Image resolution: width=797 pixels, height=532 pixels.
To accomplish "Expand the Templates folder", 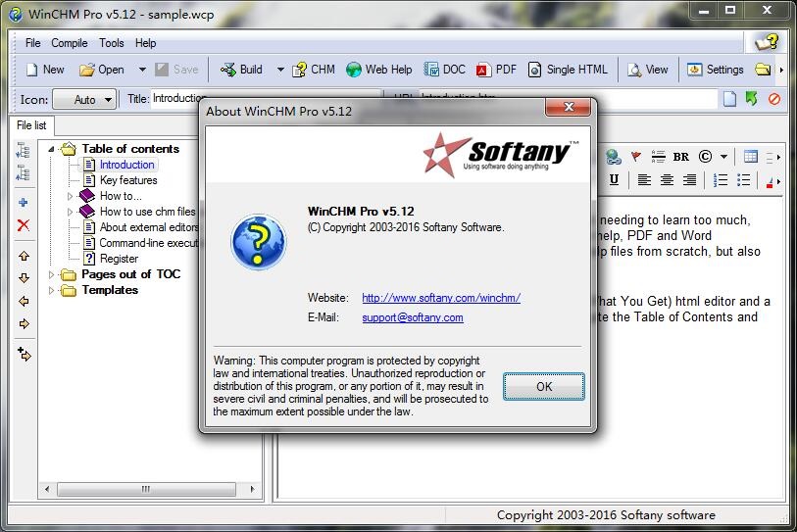I will tap(51, 290).
